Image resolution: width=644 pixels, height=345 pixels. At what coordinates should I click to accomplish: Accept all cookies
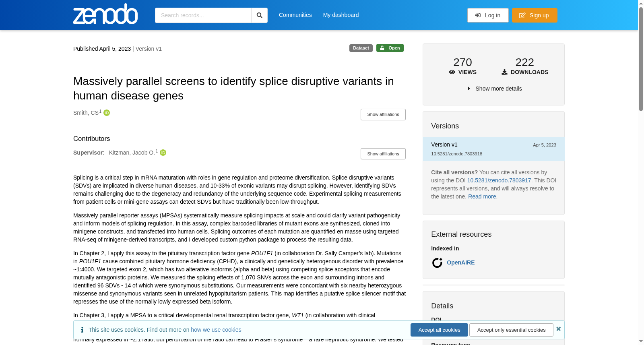coord(439,330)
